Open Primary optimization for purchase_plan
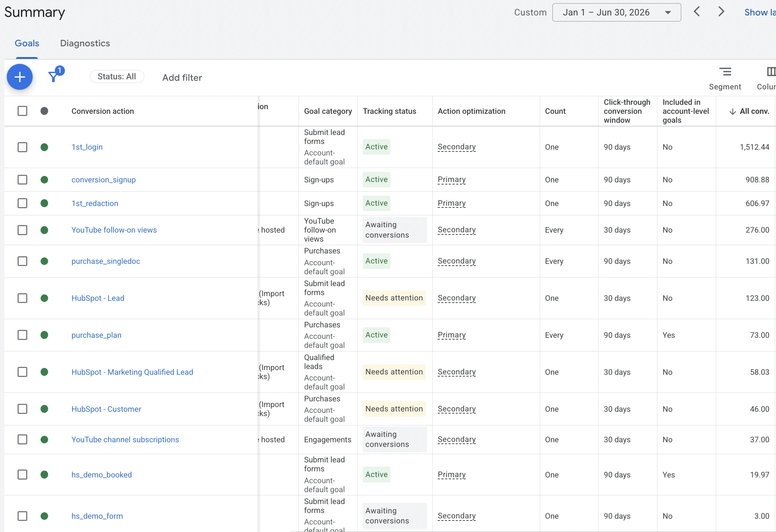The height and width of the screenshot is (532, 776). (452, 335)
